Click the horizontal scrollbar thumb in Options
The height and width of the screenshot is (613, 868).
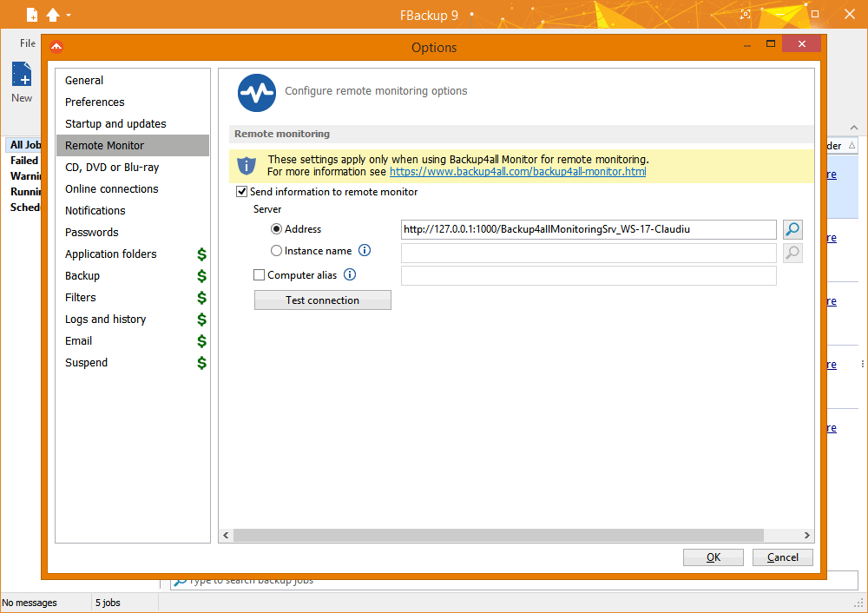[498, 535]
